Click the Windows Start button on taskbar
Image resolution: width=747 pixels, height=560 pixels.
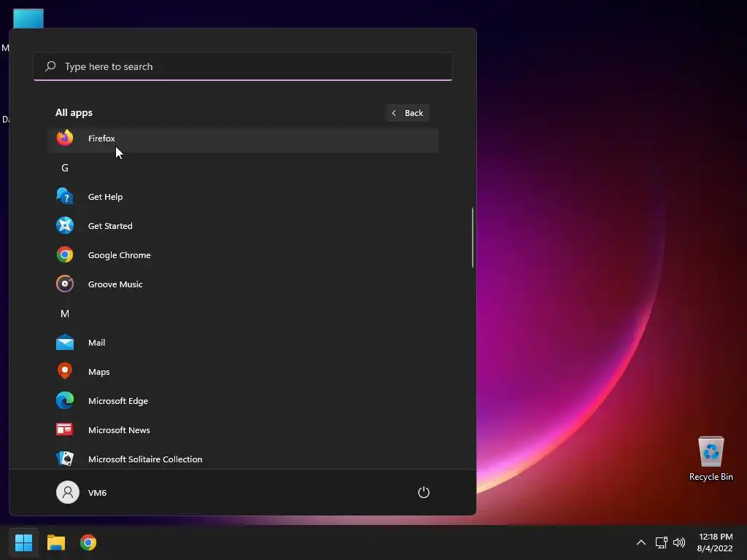24,542
